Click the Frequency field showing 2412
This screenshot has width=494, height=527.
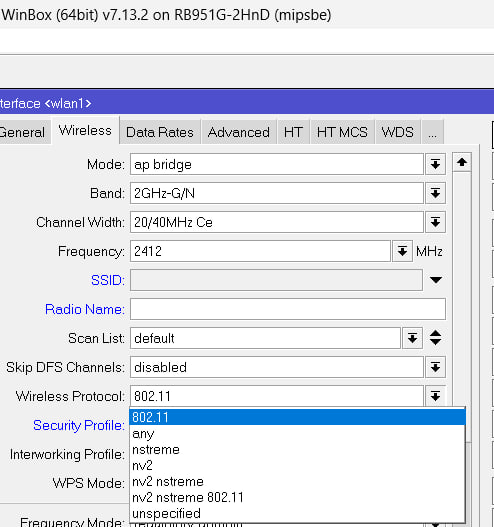coord(260,251)
